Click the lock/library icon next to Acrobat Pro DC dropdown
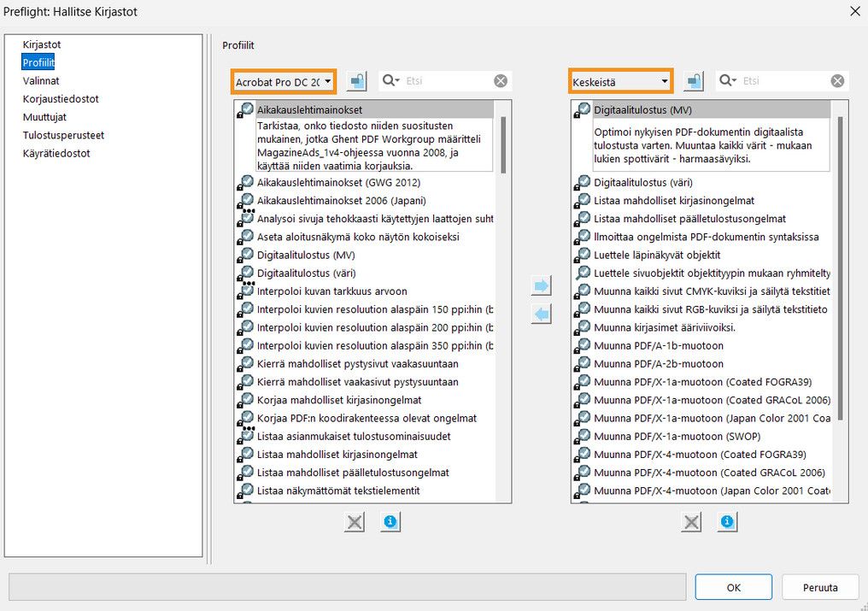This screenshot has width=868, height=611. [357, 81]
